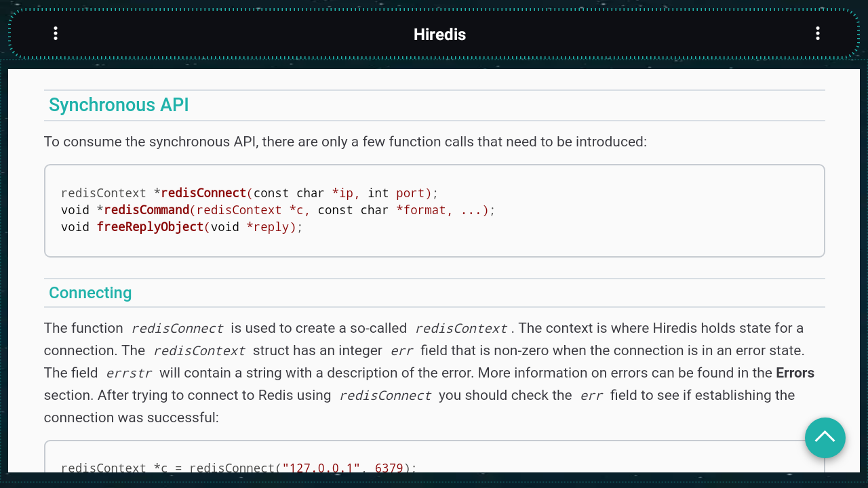Screen dimensions: 868x488
Task: Open the left three-dot menu
Action: (x=56, y=34)
